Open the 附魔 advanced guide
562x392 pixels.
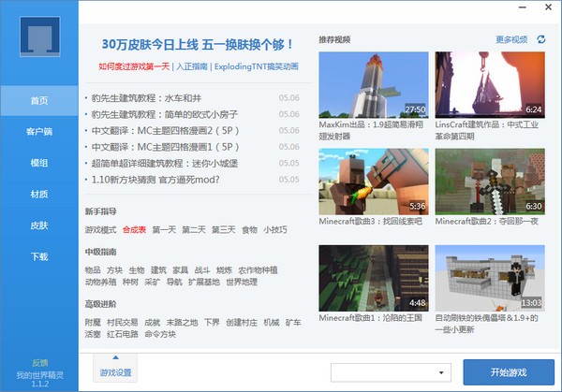pyautogui.click(x=93, y=323)
